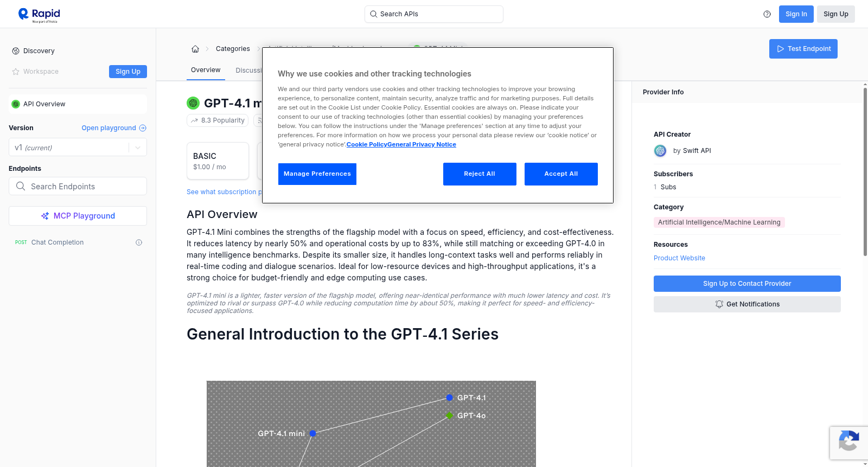Image resolution: width=868 pixels, height=467 pixels.
Task: Open the help question mark icon
Action: pos(767,14)
